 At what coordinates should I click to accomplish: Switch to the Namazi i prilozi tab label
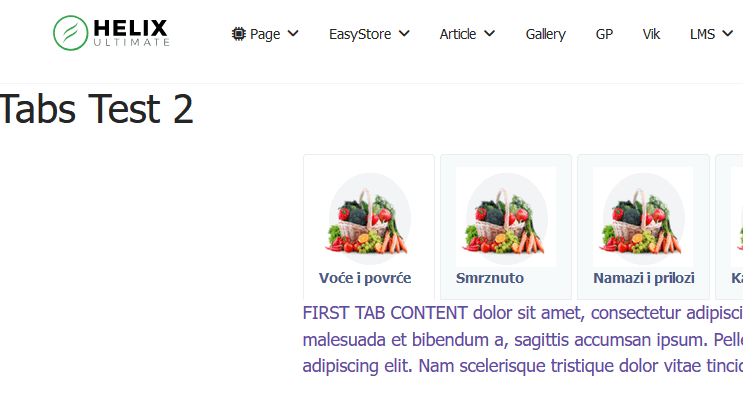pyautogui.click(x=643, y=278)
